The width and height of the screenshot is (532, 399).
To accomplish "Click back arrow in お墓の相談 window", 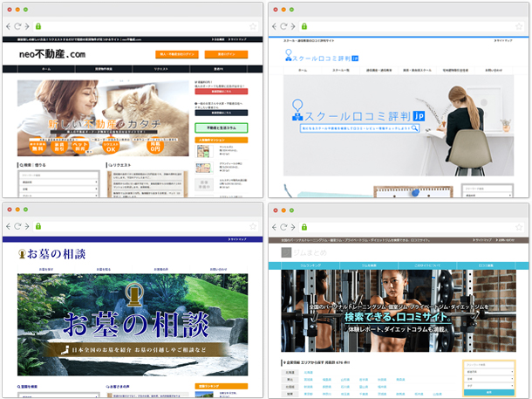I will coord(9,226).
